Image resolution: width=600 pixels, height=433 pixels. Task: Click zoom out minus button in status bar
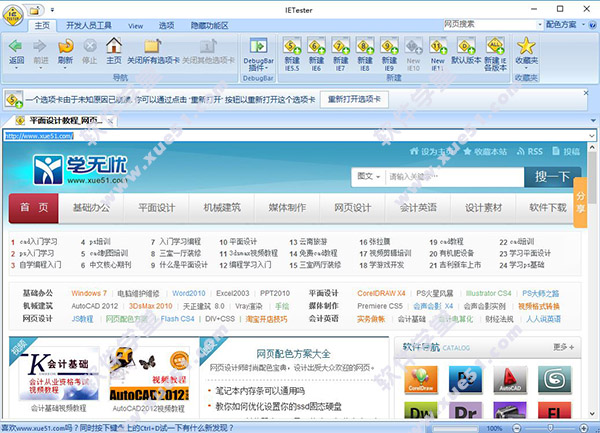point(517,428)
